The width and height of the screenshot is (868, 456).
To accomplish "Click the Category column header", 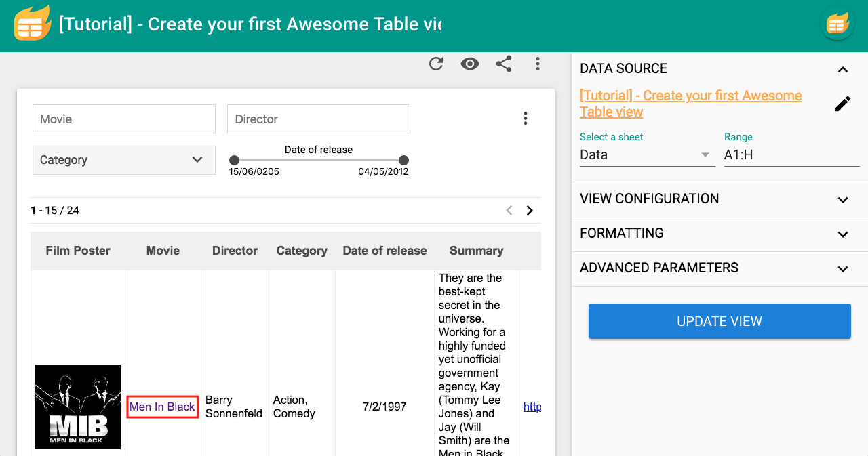I will 302,251.
